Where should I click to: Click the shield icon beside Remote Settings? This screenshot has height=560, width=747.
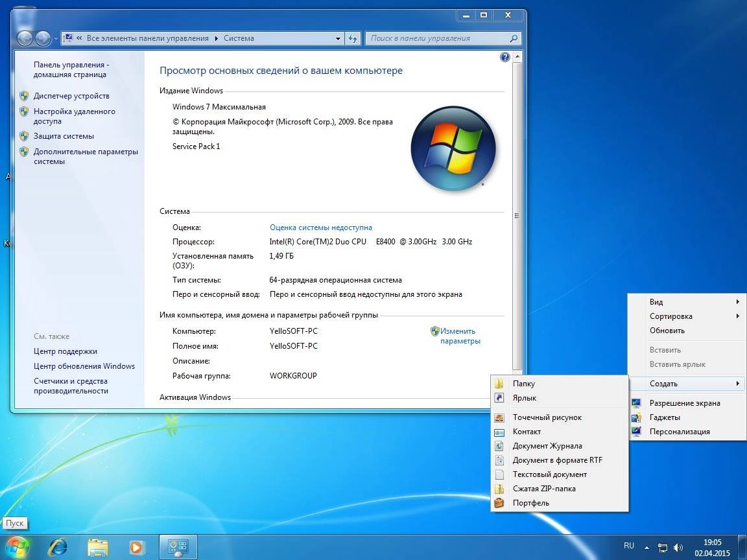pyautogui.click(x=24, y=111)
